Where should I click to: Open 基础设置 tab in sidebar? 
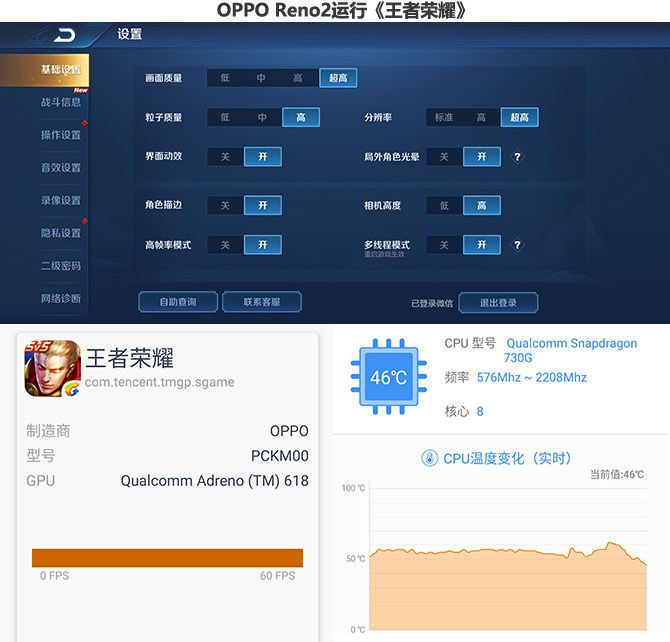(x=44, y=70)
